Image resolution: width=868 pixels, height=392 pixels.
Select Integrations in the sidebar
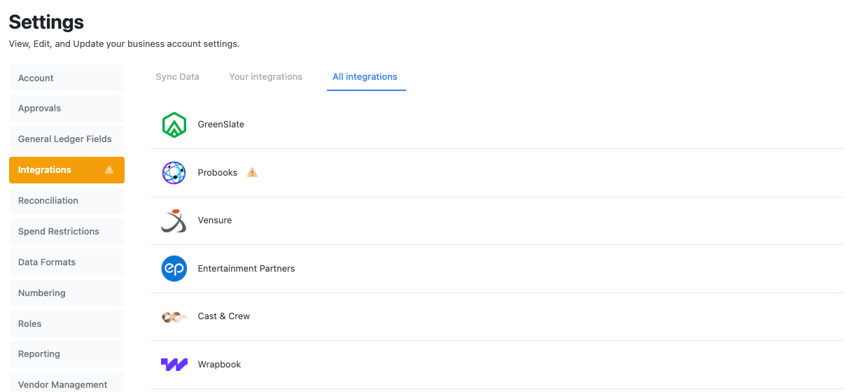coord(66,170)
